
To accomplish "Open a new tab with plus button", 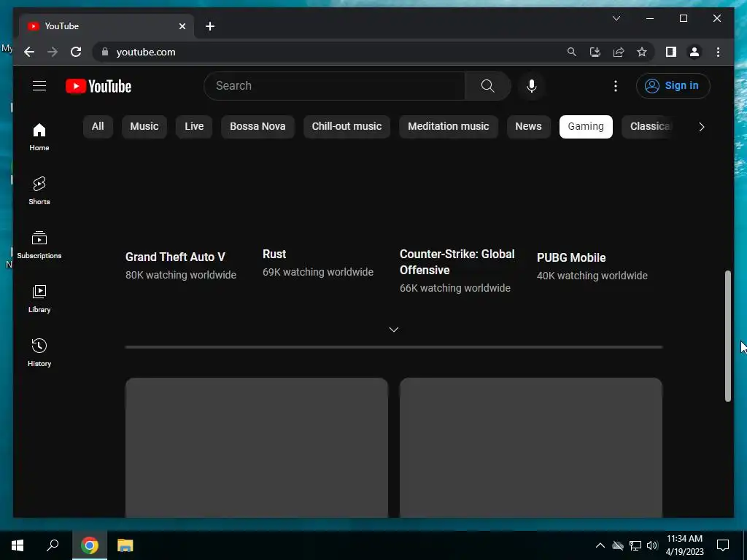I will tap(210, 26).
